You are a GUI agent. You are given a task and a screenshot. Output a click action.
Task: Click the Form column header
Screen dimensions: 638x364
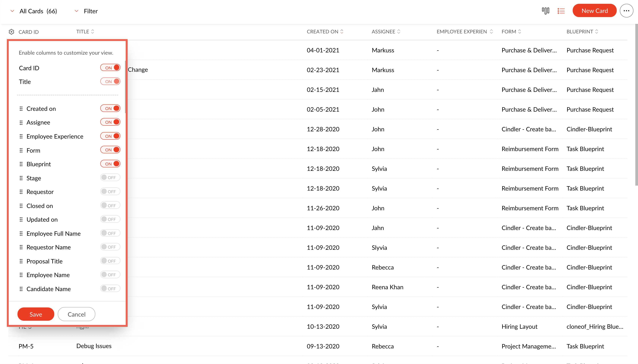pyautogui.click(x=509, y=32)
